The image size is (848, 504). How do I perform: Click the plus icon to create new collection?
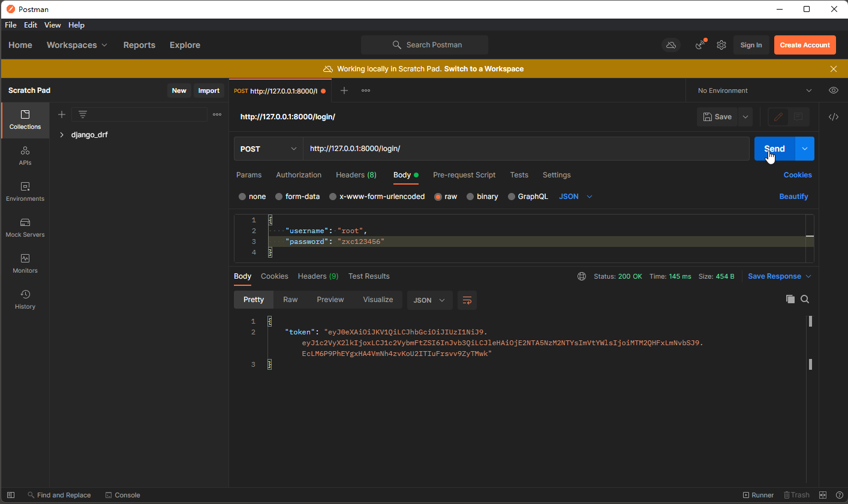click(x=62, y=114)
